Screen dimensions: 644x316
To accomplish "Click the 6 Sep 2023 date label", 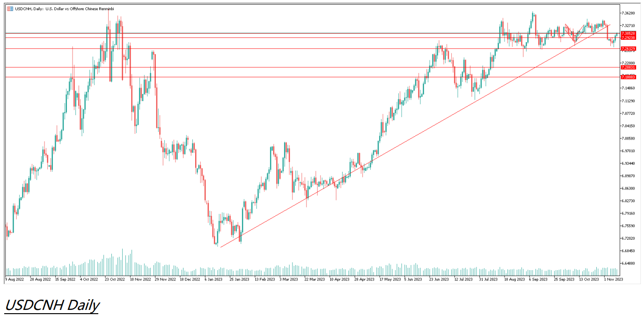I will click(538, 279).
